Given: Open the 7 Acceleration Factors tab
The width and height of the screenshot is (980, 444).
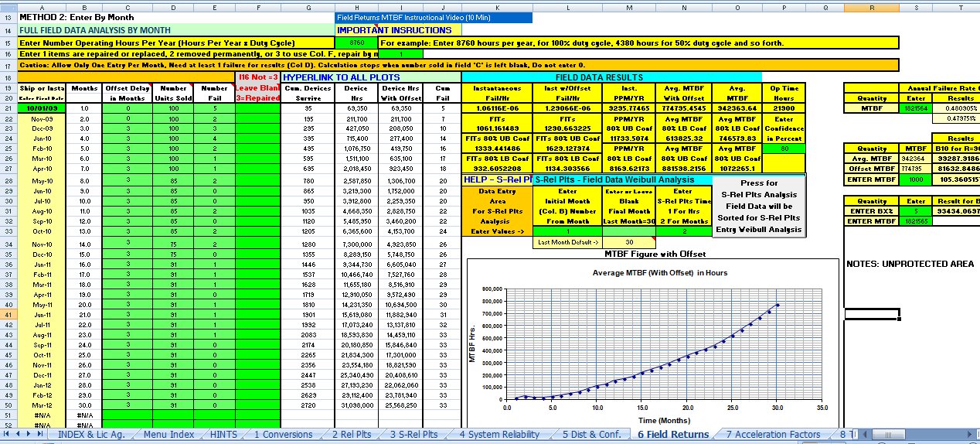Looking at the screenshot, I should click(x=773, y=435).
